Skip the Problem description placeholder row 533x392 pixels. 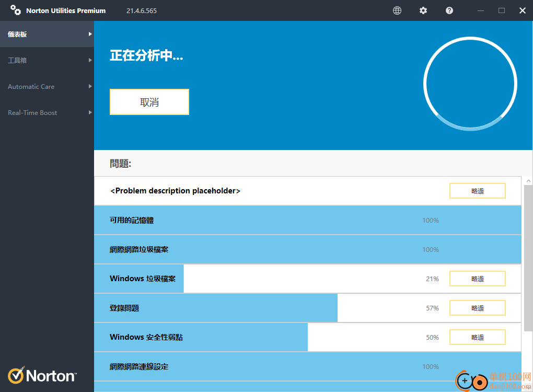point(477,191)
